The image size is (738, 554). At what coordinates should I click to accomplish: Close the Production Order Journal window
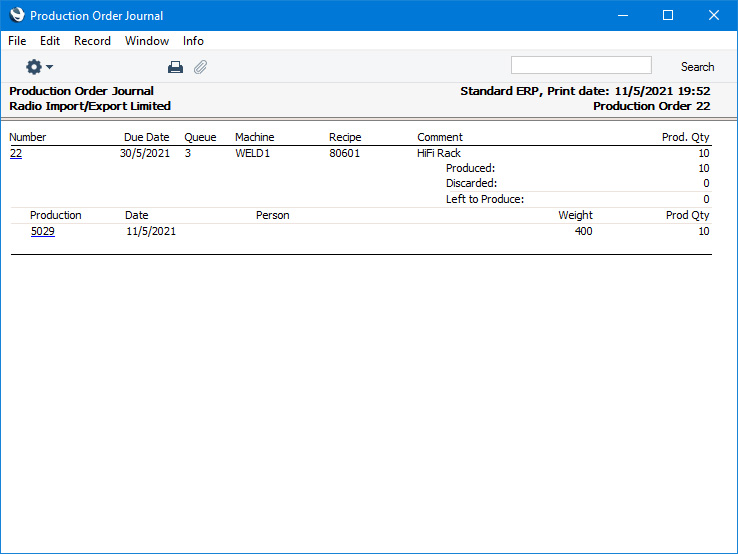[x=713, y=15]
